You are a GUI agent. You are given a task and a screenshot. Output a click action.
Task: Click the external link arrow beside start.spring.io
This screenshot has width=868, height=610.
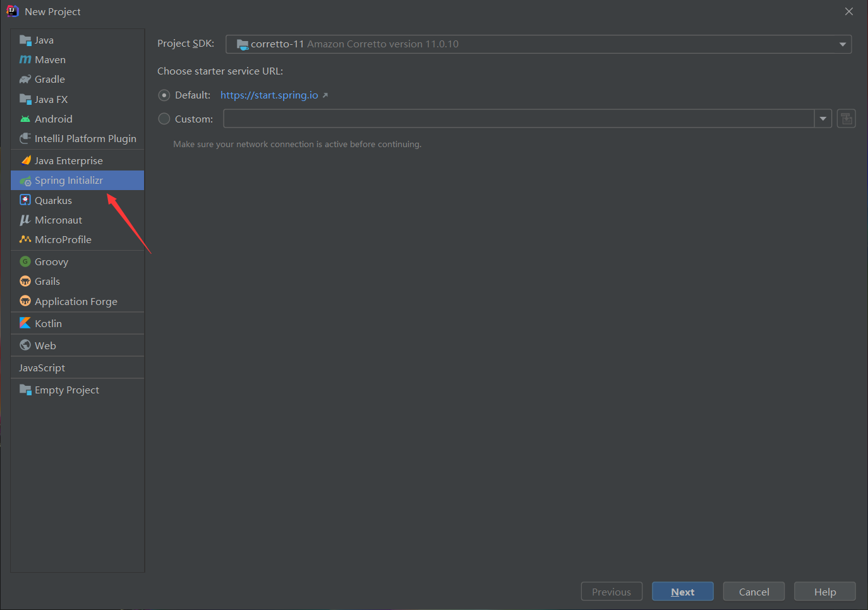[325, 95]
